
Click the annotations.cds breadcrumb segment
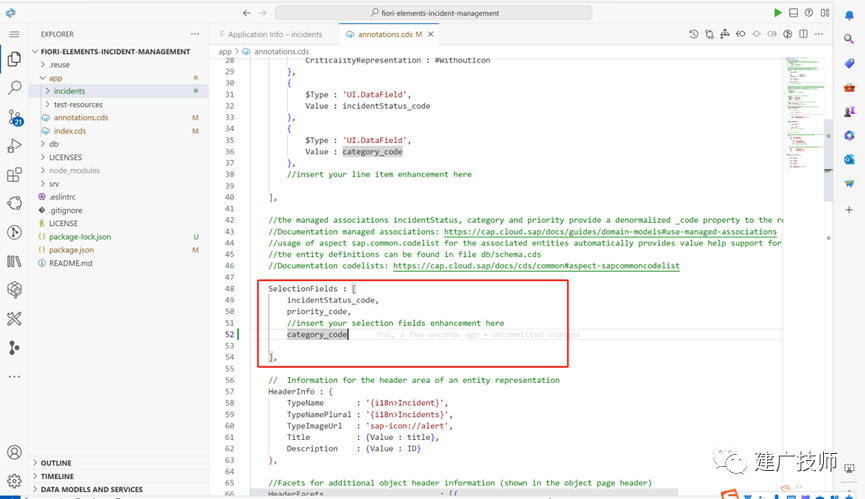(x=281, y=51)
